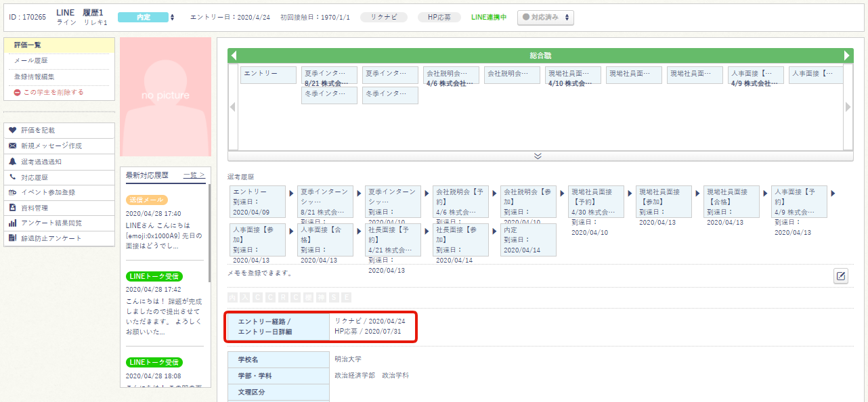Click the document icon for 資料管理
The image size is (868, 402).
pyautogui.click(x=12, y=208)
